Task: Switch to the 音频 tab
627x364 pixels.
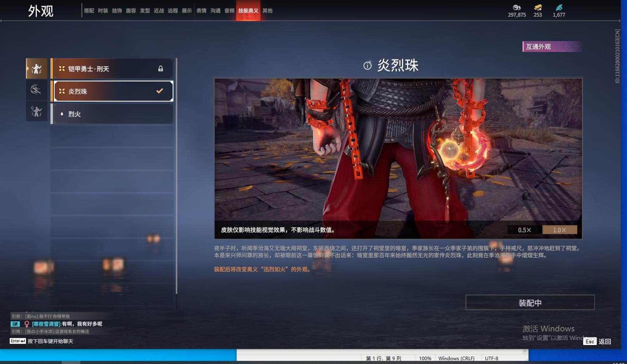Action: coord(229,10)
